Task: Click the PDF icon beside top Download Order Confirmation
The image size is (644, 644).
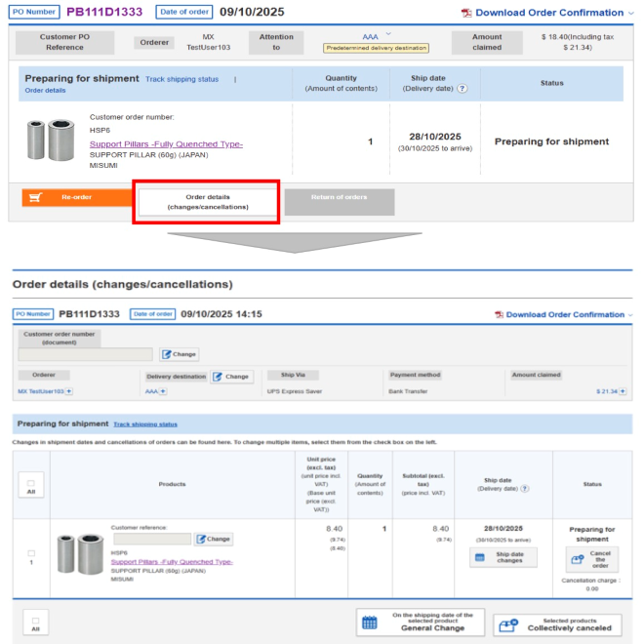Action: pos(466,13)
